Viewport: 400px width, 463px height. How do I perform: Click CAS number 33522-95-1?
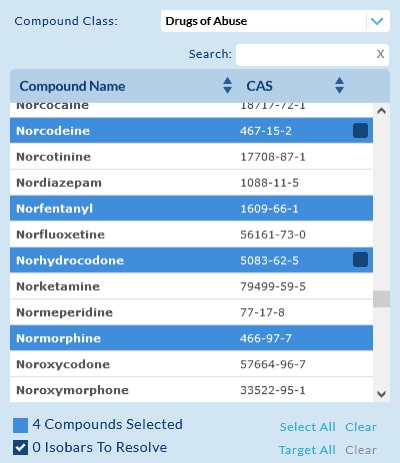(273, 390)
